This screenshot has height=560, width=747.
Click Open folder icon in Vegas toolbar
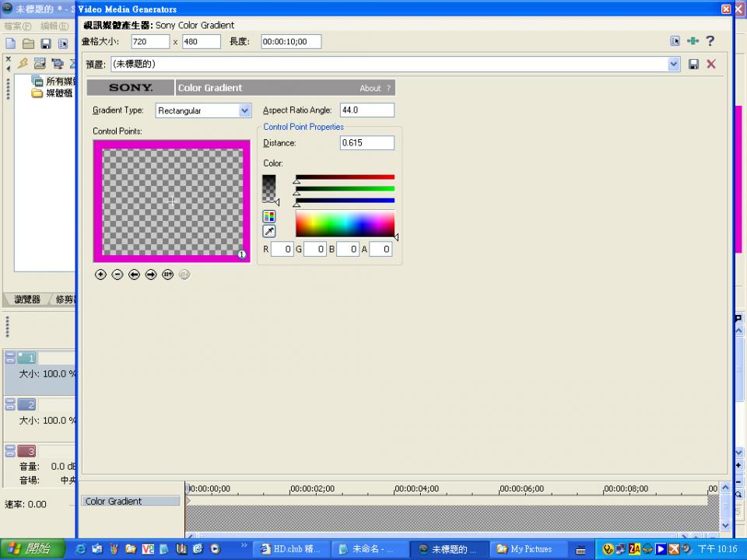[x=28, y=44]
